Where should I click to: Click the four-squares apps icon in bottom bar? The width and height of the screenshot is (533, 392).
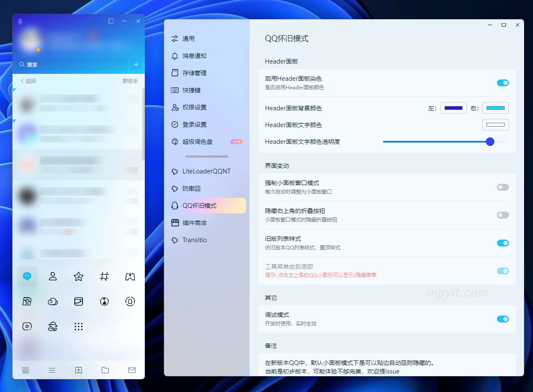click(25, 370)
